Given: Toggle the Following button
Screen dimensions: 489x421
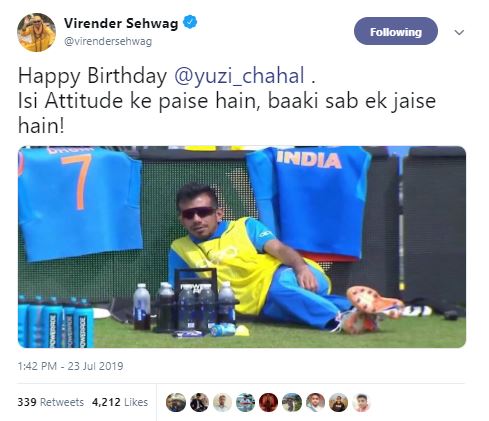Looking at the screenshot, I should [396, 31].
